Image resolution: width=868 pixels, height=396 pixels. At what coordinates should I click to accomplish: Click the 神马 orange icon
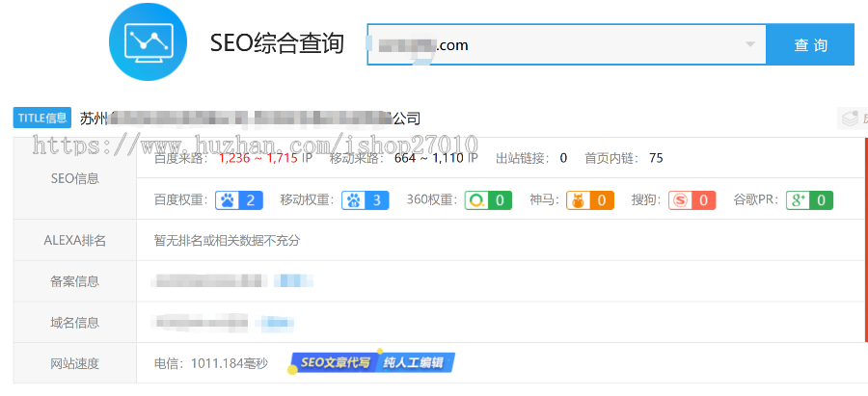[x=578, y=199]
